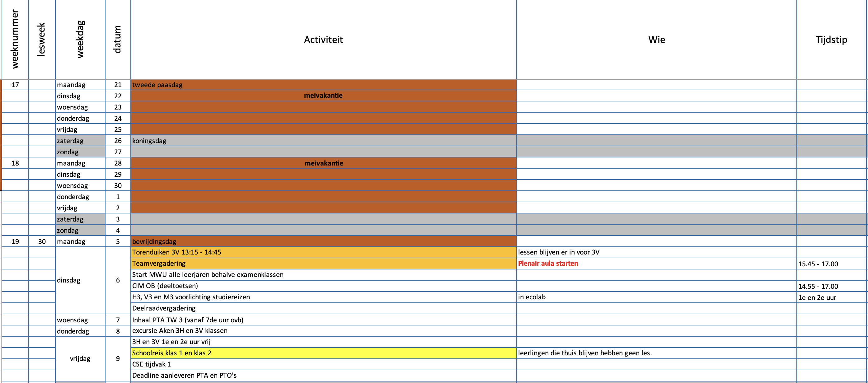The width and height of the screenshot is (868, 383).
Task: Select 'Deadline aanleveren PTA en PTO's' cell
Action: click(x=323, y=375)
